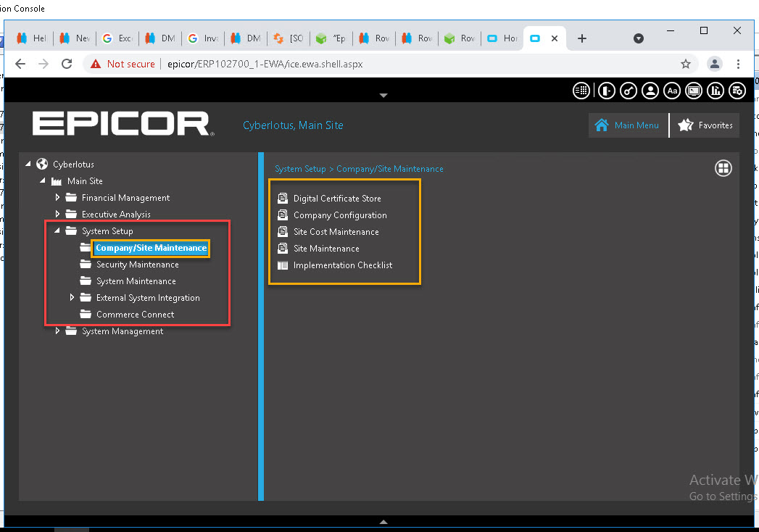Switch to the 'Nev' browser tab
The width and height of the screenshot is (759, 532).
[x=75, y=38]
